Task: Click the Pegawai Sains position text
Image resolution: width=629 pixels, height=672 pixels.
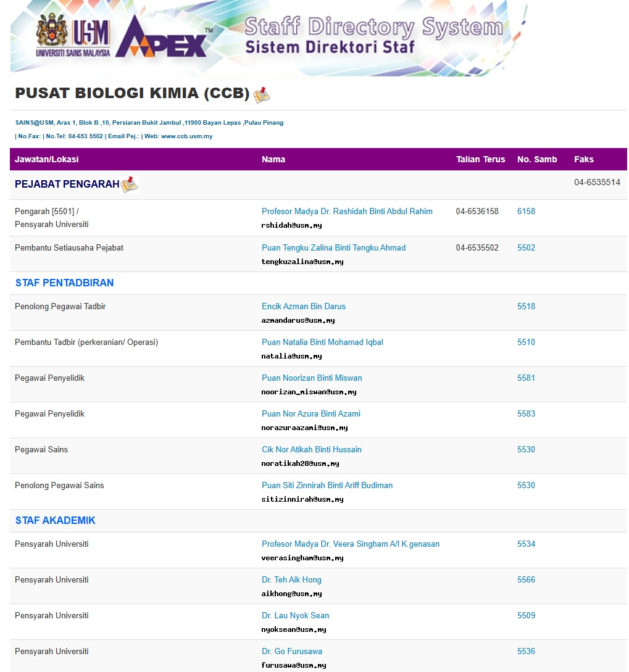Action: [x=41, y=450]
